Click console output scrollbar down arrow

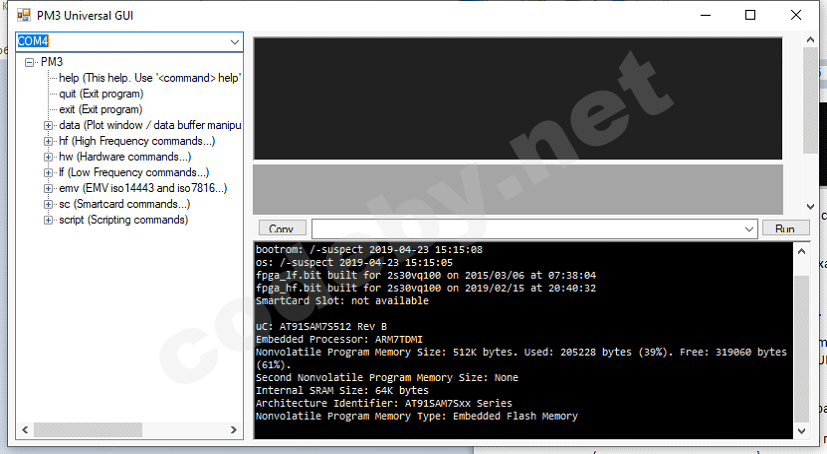click(801, 431)
